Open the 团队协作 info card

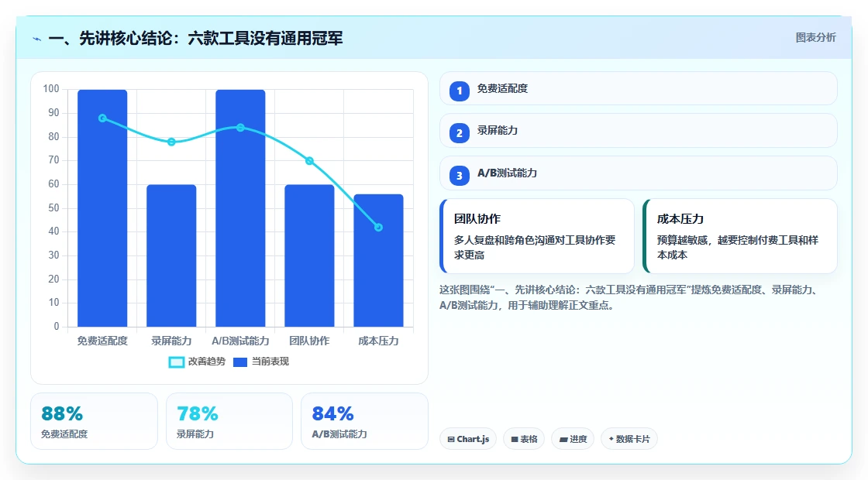coord(537,236)
